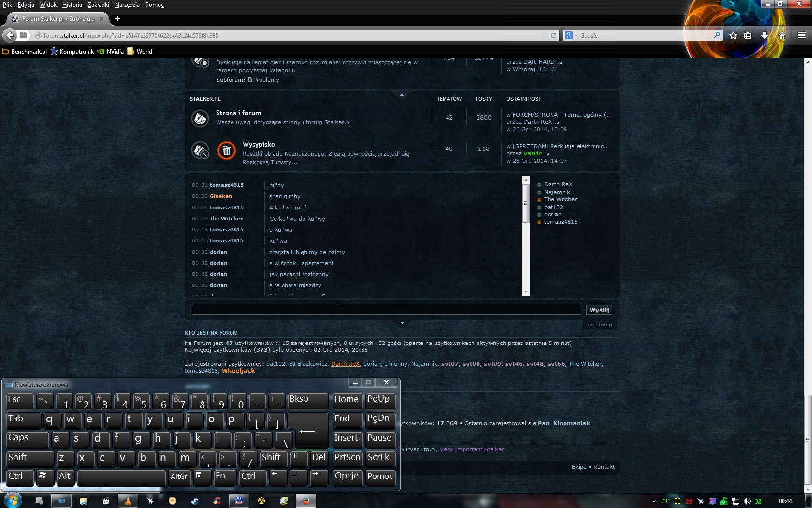Screen dimensions: 812x508
Task: Toggle Fn key on the on-screen keyboard
Action: pos(224,477)
